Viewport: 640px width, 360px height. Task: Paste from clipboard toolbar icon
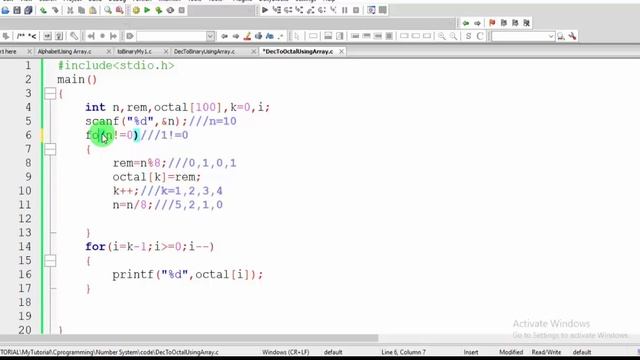click(93, 10)
